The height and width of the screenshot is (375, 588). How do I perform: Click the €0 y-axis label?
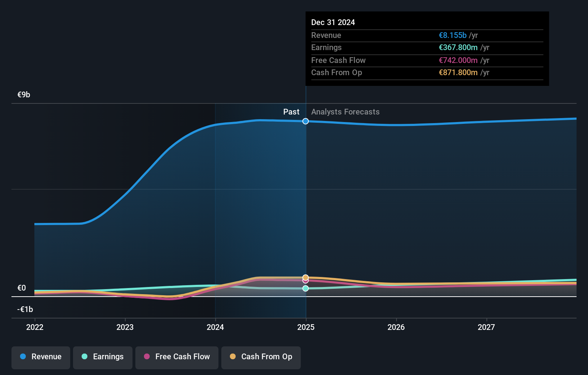[x=22, y=288]
